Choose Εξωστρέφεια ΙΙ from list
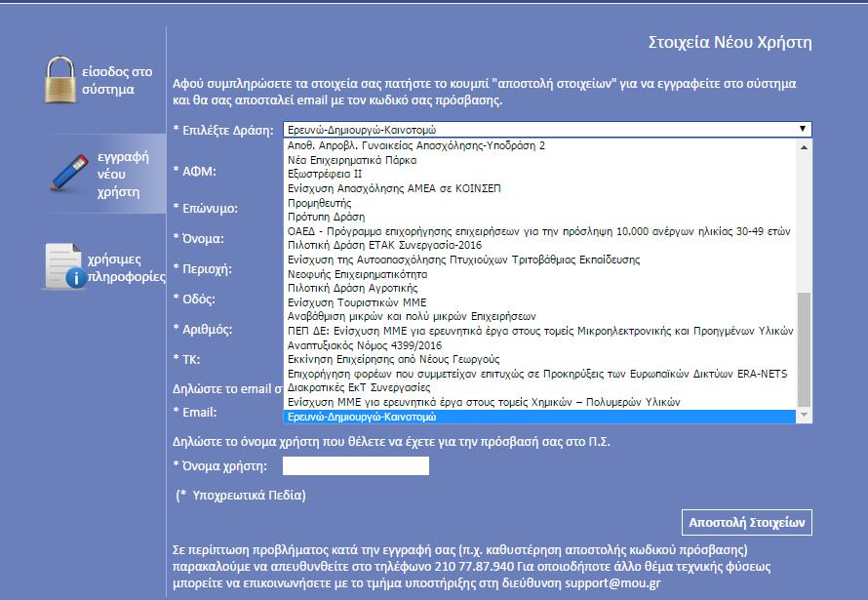This screenshot has width=868, height=600. click(539, 174)
